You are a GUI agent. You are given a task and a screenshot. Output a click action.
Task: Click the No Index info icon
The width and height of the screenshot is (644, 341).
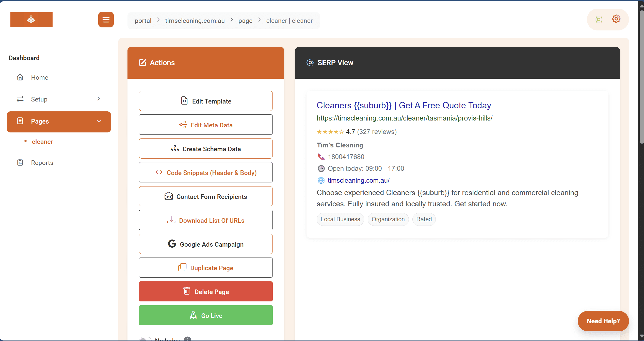(x=187, y=339)
